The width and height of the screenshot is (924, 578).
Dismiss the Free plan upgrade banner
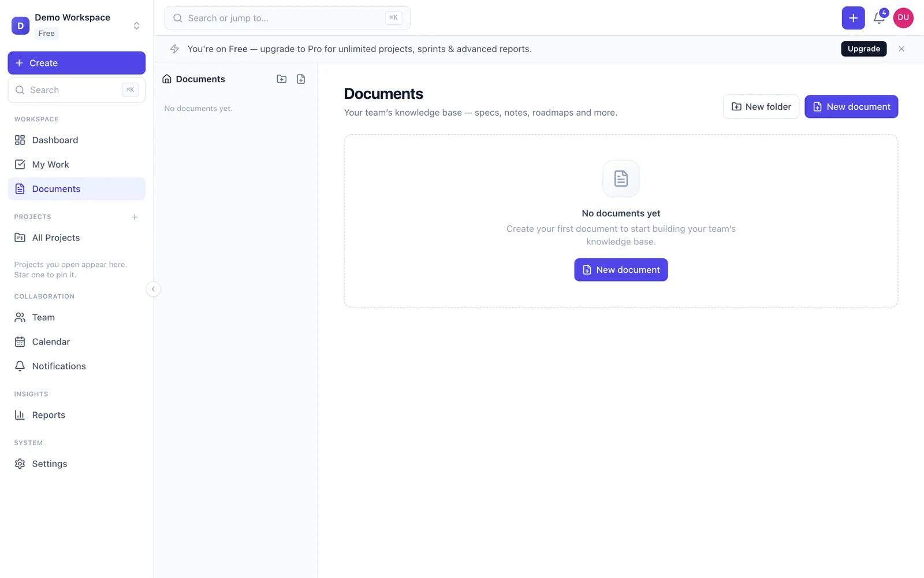point(901,49)
